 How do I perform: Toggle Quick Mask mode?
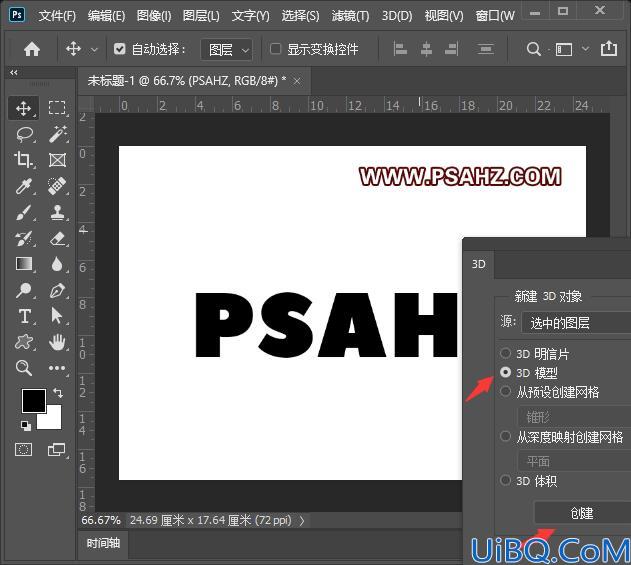point(23,449)
